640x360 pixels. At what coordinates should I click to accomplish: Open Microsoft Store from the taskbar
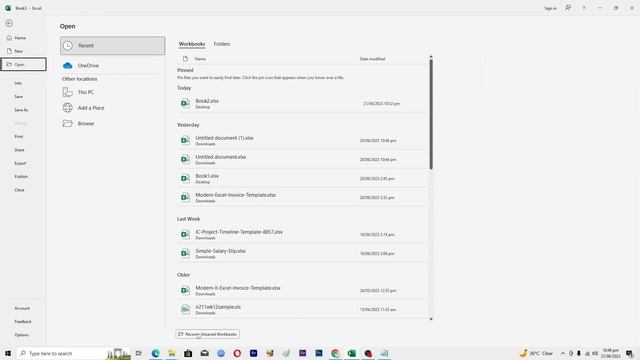(188, 353)
